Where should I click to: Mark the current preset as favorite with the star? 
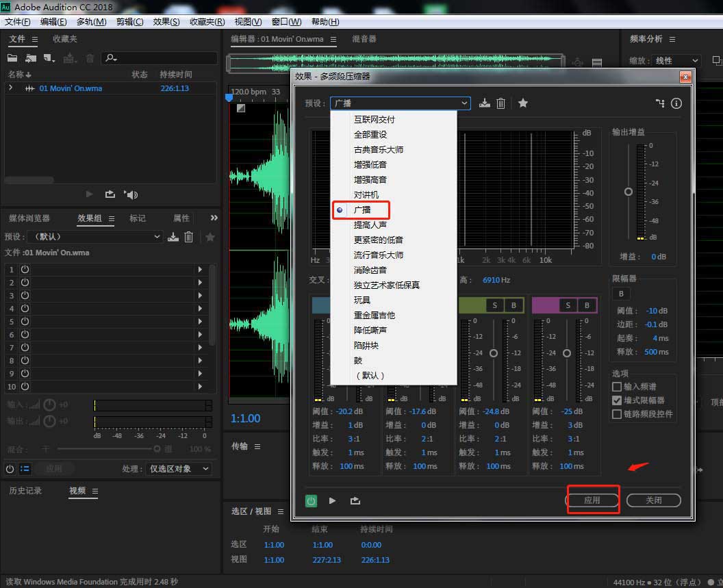pos(523,103)
